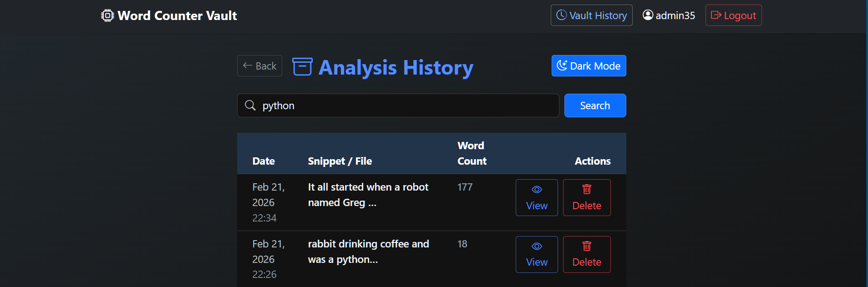This screenshot has height=287, width=868.
Task: Click the logout arrow icon
Action: (716, 15)
